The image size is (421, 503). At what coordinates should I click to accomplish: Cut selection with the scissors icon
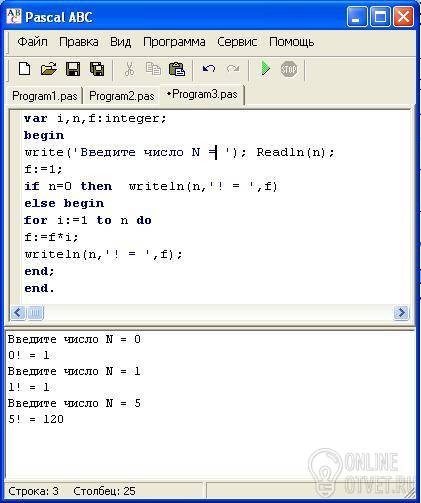tap(129, 69)
